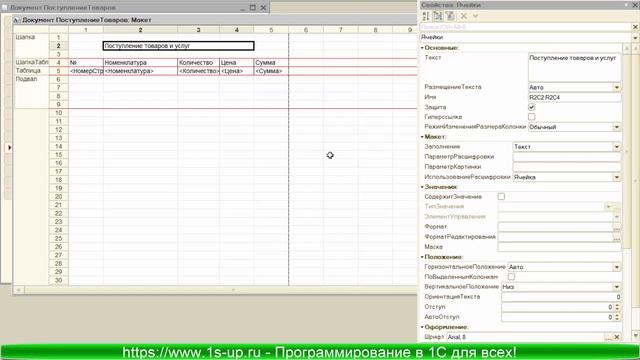The image size is (640, 360).
Task: Collapse the Значения property group
Action: pyautogui.click(x=422, y=187)
